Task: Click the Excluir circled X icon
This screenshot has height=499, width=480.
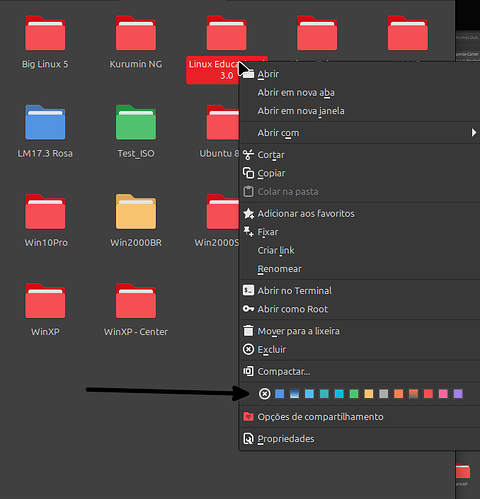Action: point(248,349)
